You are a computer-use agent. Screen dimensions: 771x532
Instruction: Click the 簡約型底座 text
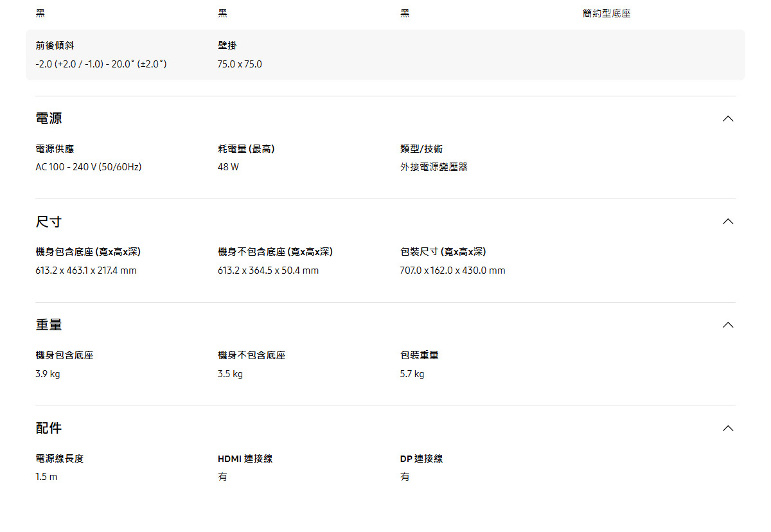(607, 13)
